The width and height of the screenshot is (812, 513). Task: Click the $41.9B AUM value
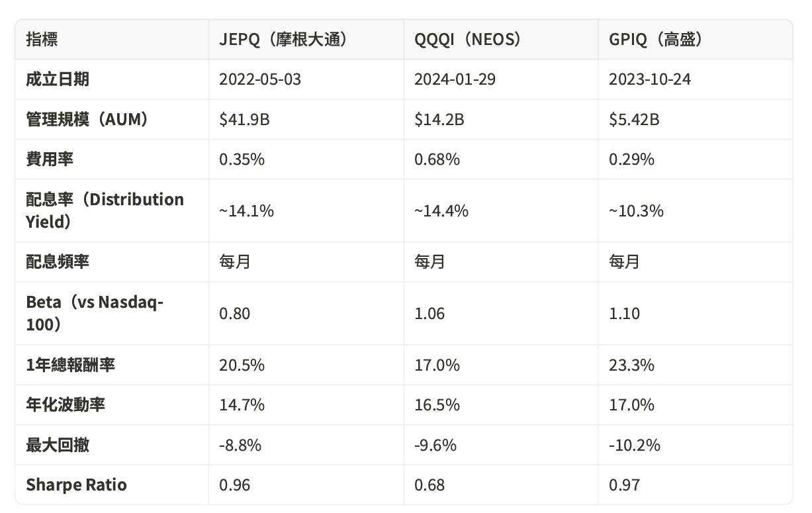point(244,119)
